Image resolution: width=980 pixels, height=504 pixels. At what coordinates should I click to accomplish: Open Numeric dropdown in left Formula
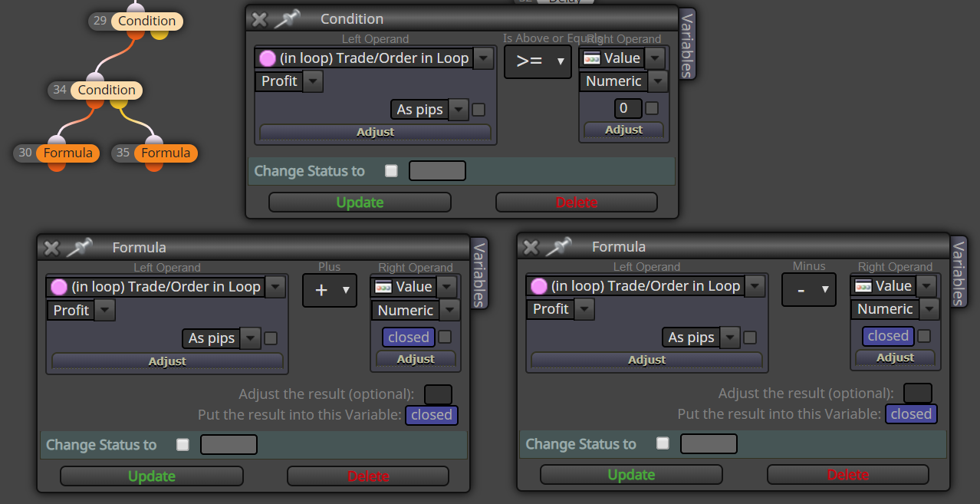pos(449,310)
